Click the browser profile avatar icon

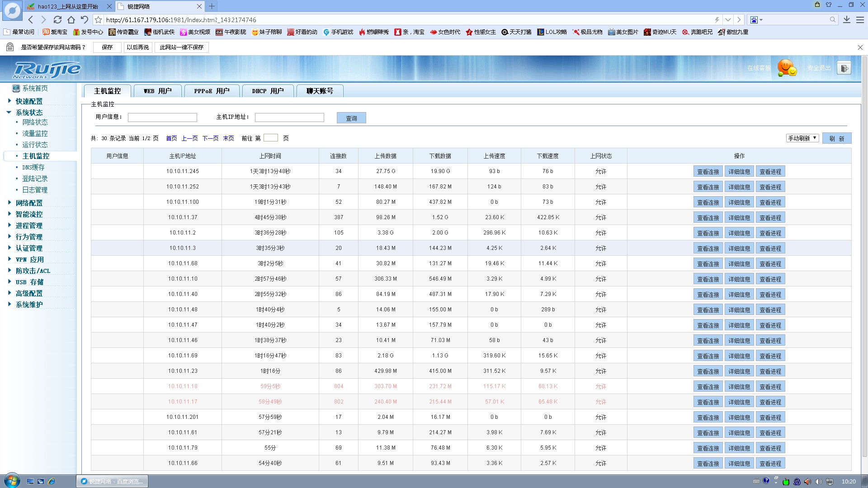coord(12,11)
